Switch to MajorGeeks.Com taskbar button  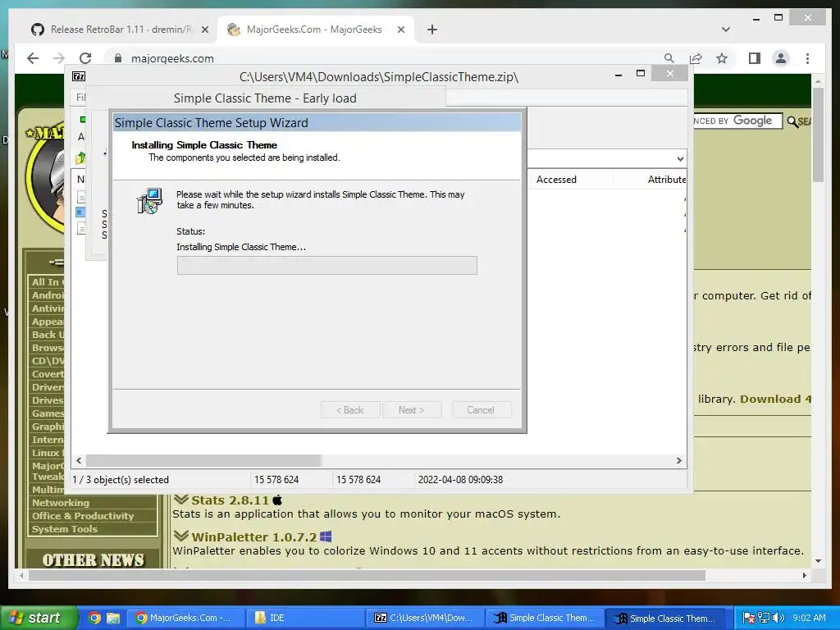point(185,619)
